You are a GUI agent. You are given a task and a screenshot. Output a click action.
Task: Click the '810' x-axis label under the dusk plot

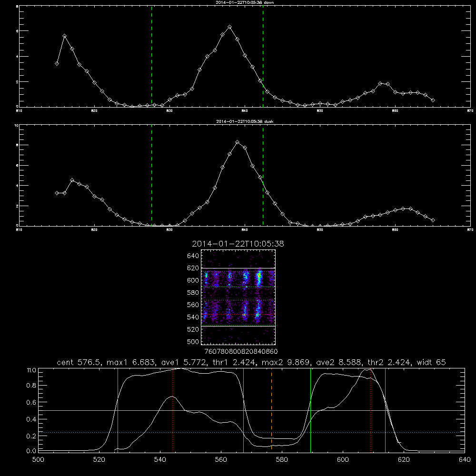click(x=19, y=230)
